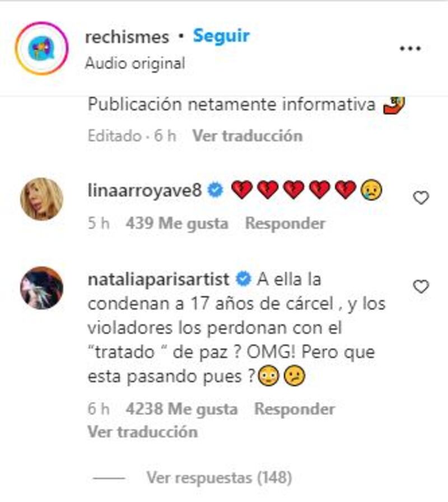Translate nataliaparisartist's comment
448x502 pixels.
[143, 432]
